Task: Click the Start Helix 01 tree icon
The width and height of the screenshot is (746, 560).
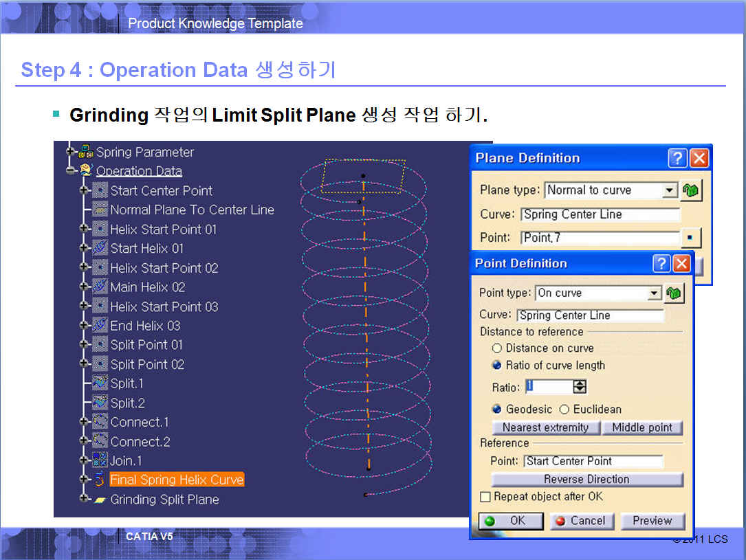Action: (x=100, y=248)
